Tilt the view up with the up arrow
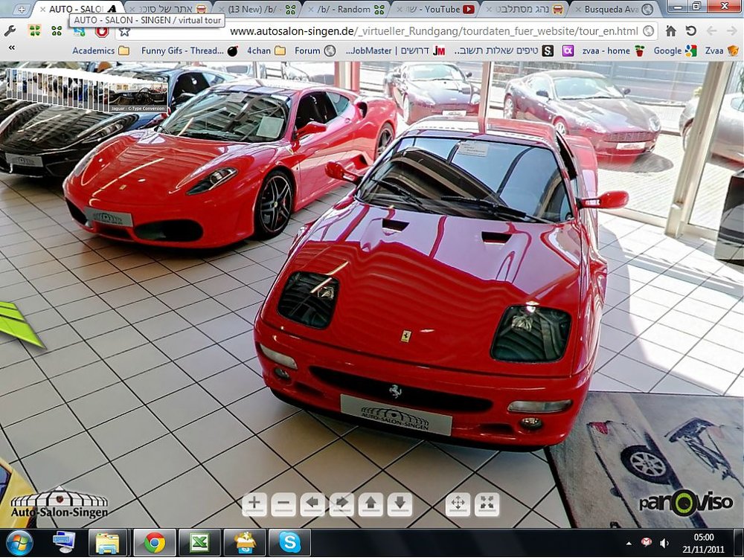 371,504
